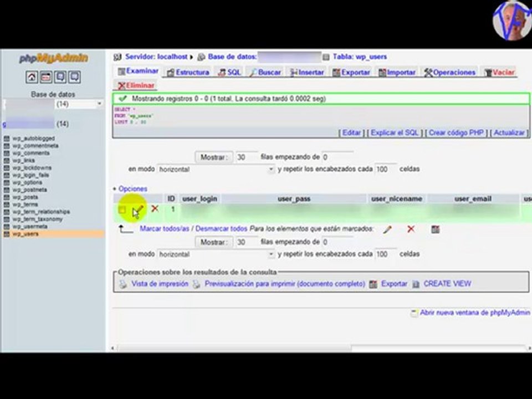Click table icon next to wp_comments

coord(7,153)
